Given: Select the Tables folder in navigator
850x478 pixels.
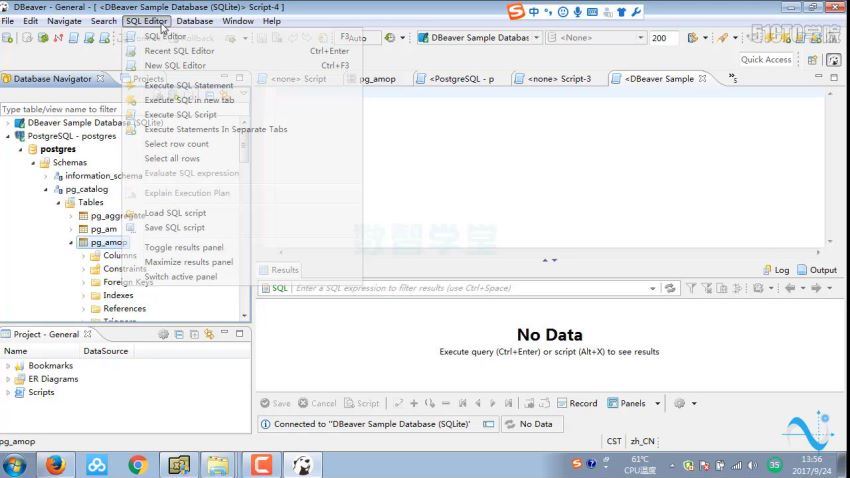Looking at the screenshot, I should click(90, 202).
